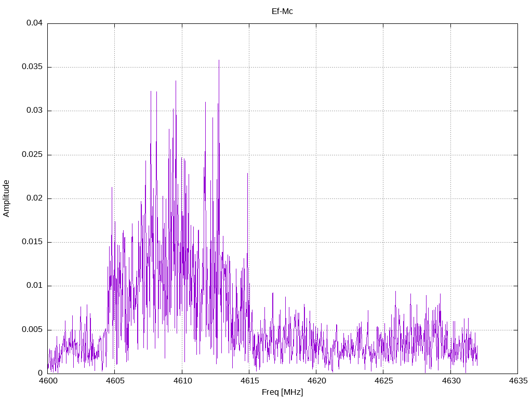The width and height of the screenshot is (532, 399).
Task: Click the 4610 x-axis tick label
Action: coord(182,381)
